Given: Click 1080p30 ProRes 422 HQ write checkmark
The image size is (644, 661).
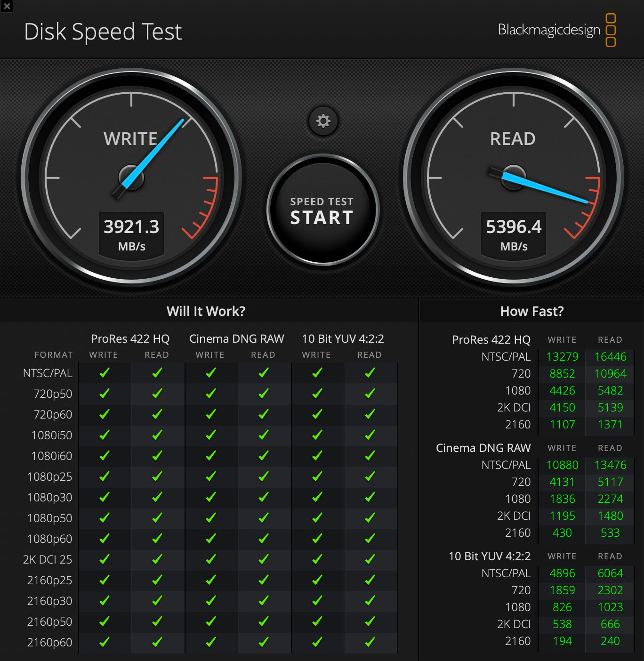Looking at the screenshot, I should click(104, 497).
